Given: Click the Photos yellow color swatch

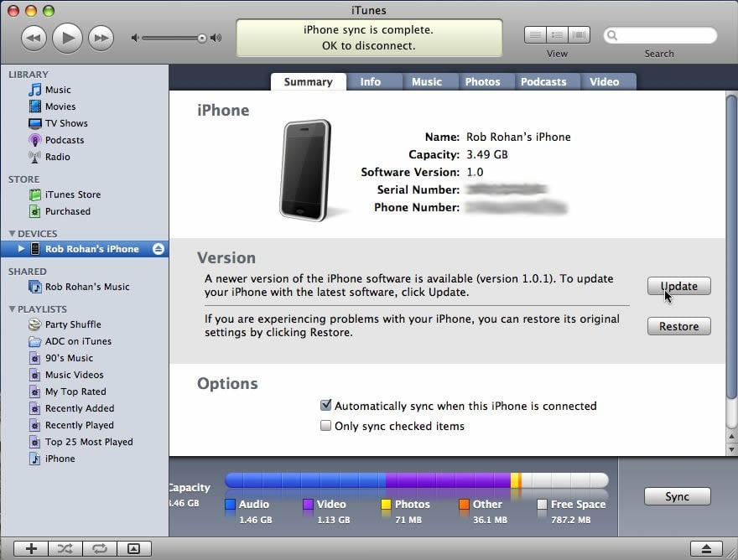Looking at the screenshot, I should (386, 505).
